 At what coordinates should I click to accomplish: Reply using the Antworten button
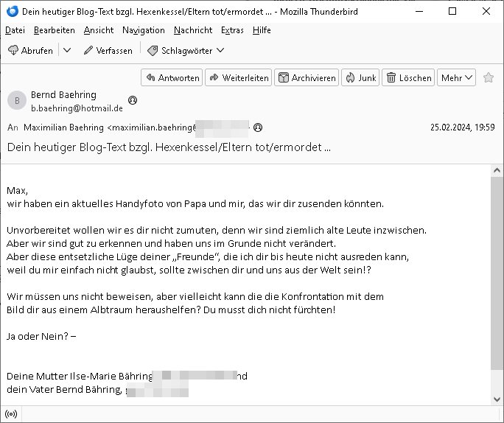pyautogui.click(x=171, y=77)
